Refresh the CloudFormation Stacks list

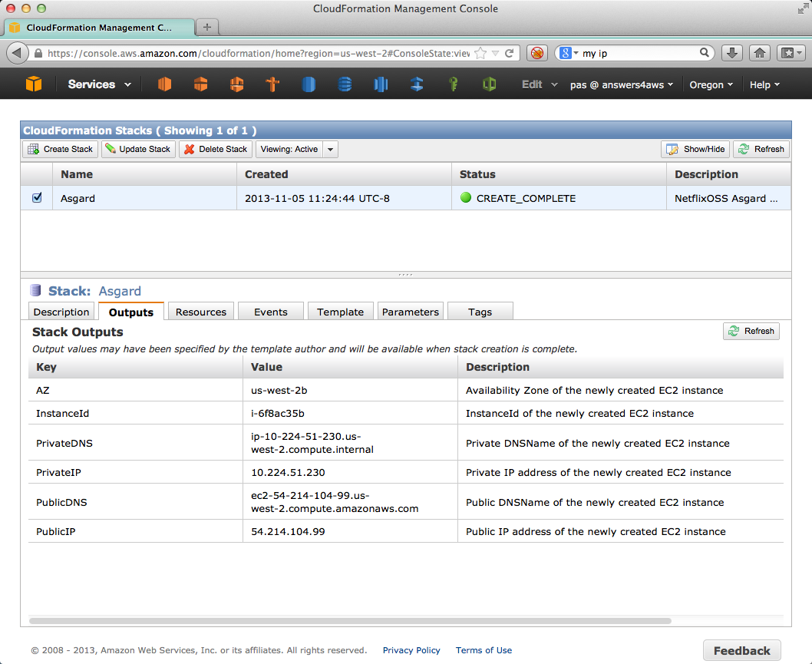click(761, 149)
